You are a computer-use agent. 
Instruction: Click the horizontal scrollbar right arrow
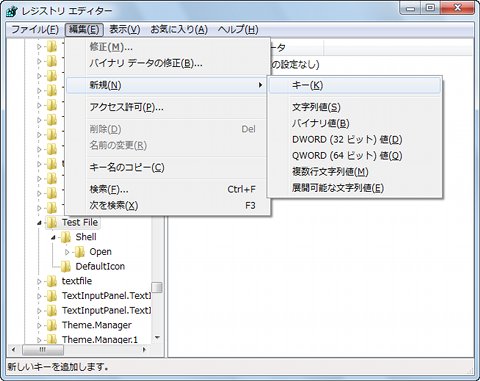pos(144,349)
